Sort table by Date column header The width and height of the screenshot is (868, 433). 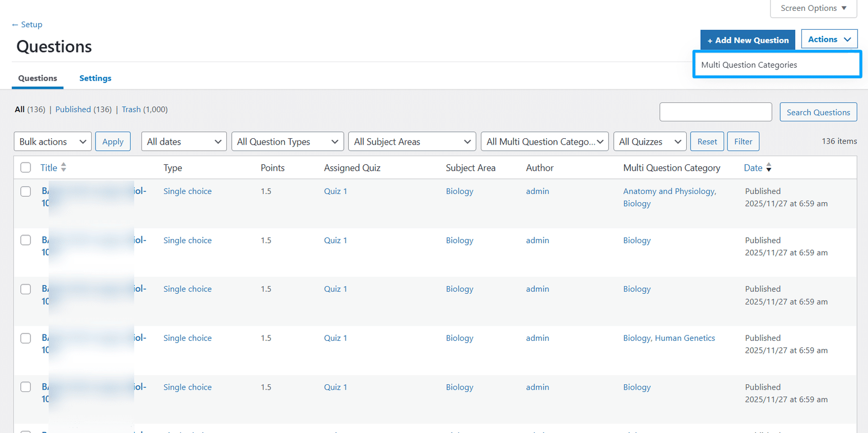tap(753, 168)
